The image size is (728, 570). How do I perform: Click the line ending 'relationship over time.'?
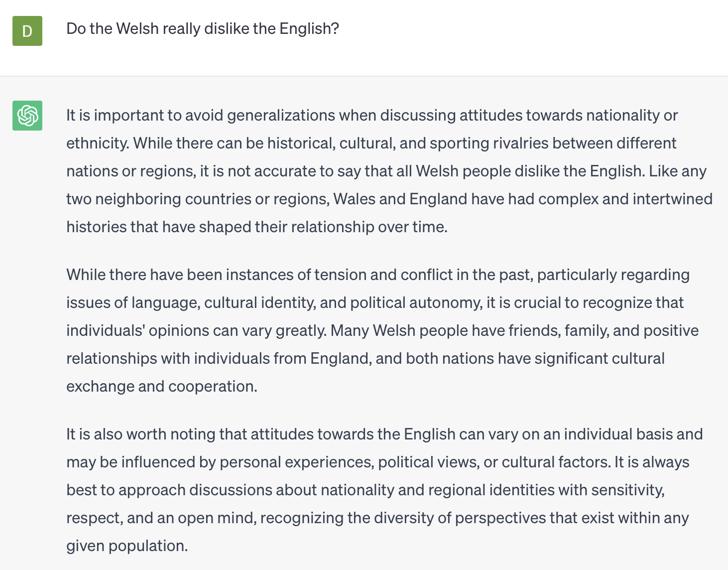click(x=257, y=227)
